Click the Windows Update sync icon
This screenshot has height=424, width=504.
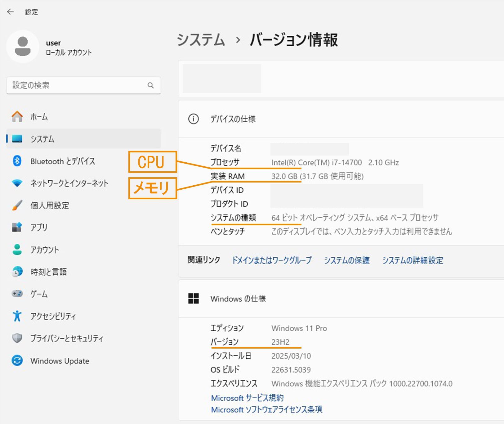pos(17,360)
